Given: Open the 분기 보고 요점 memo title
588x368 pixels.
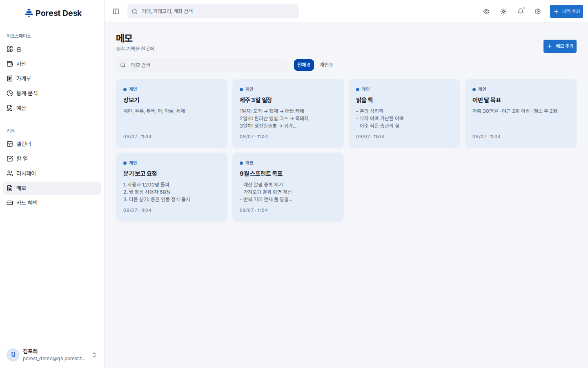Looking at the screenshot, I should 140,174.
